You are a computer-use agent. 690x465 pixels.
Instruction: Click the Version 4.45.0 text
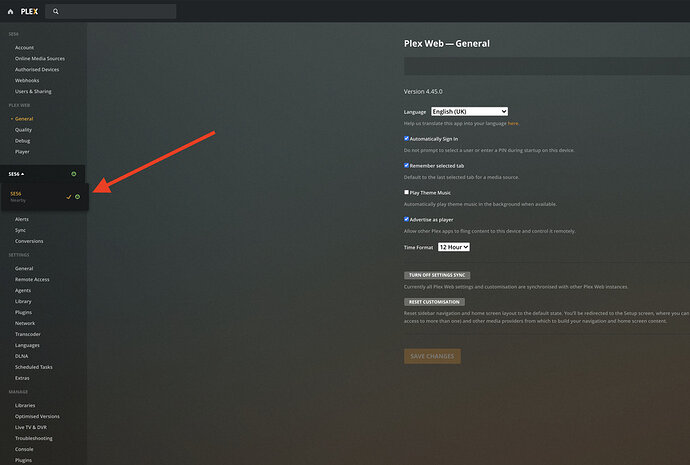click(x=423, y=92)
